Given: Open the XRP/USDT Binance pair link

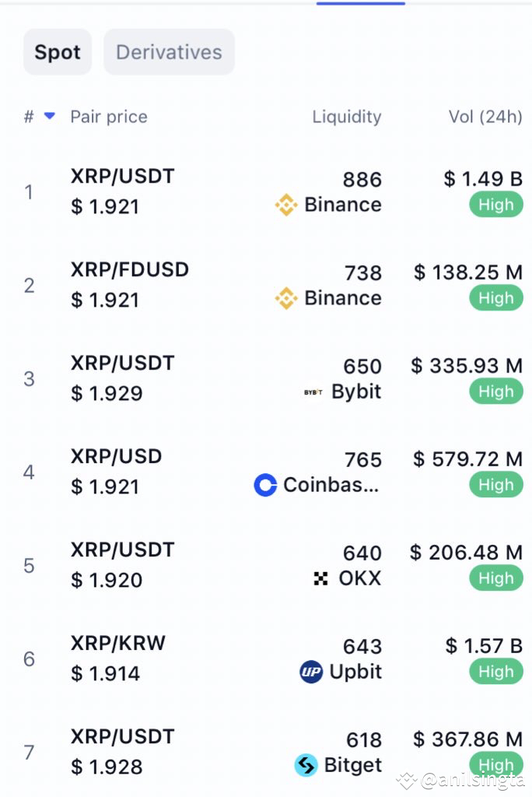Looking at the screenshot, I should (x=121, y=176).
